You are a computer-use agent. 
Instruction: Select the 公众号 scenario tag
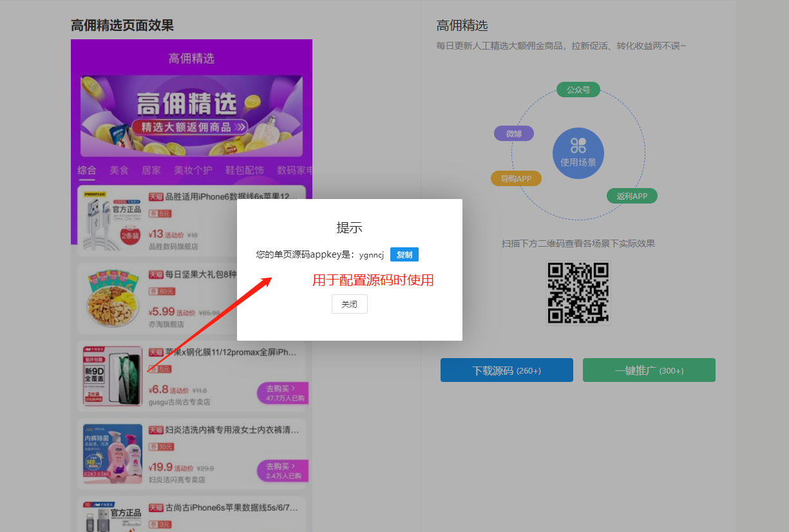pos(578,90)
